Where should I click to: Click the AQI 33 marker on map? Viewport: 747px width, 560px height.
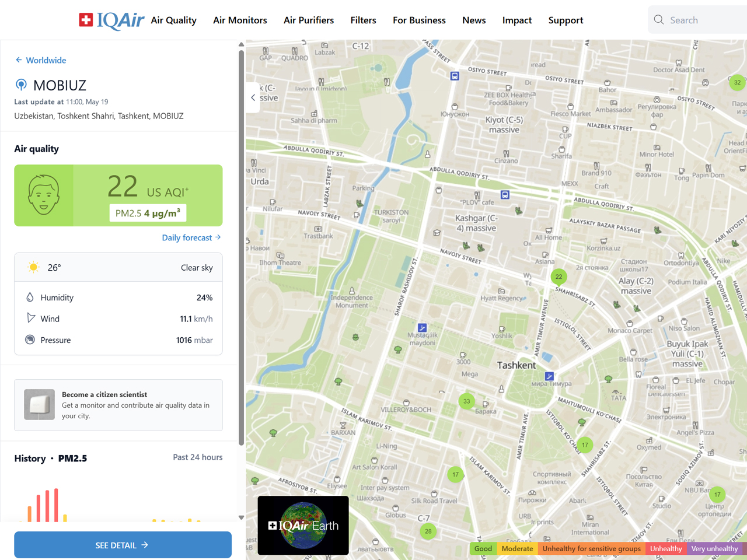point(466,401)
